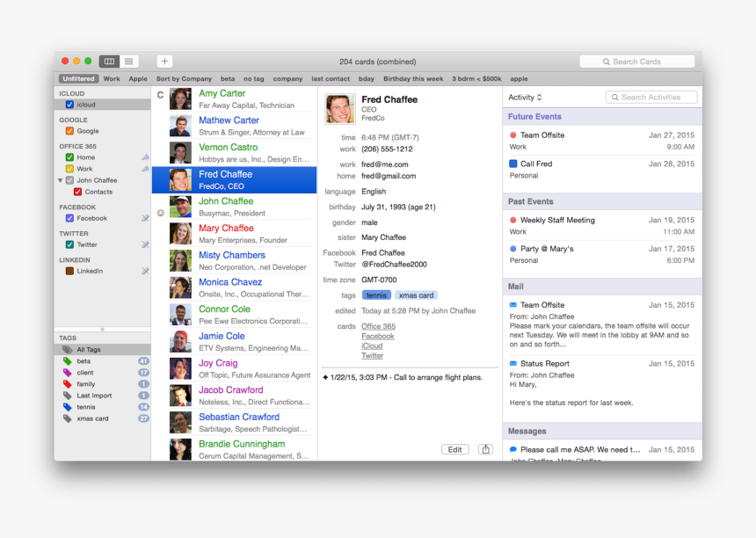Select the green beta tag icon

click(68, 361)
